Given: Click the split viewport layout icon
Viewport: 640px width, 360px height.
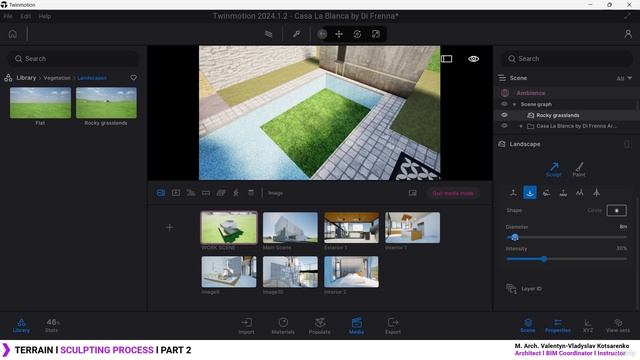Looking at the screenshot, I should pos(447,59).
